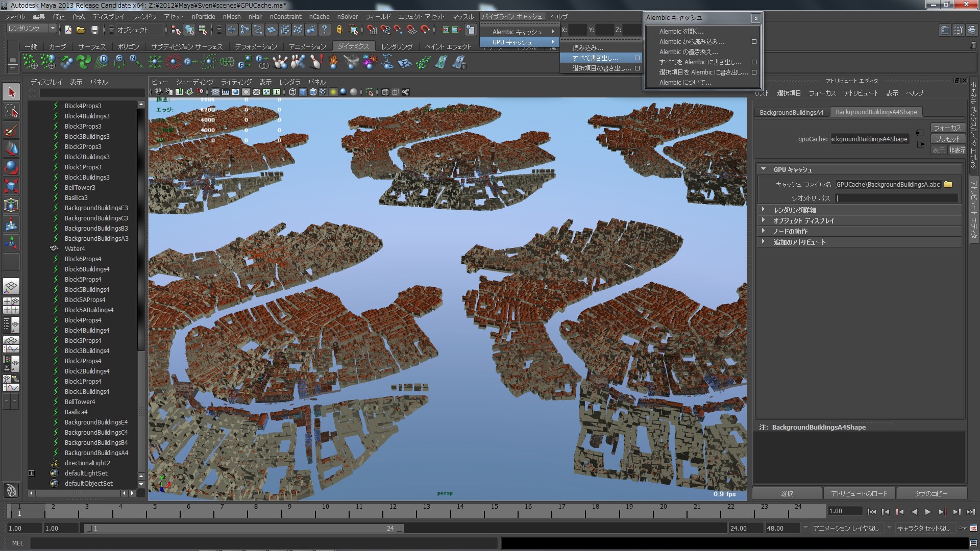Click the アトリビュートのロード button
The image size is (980, 551).
click(x=859, y=493)
